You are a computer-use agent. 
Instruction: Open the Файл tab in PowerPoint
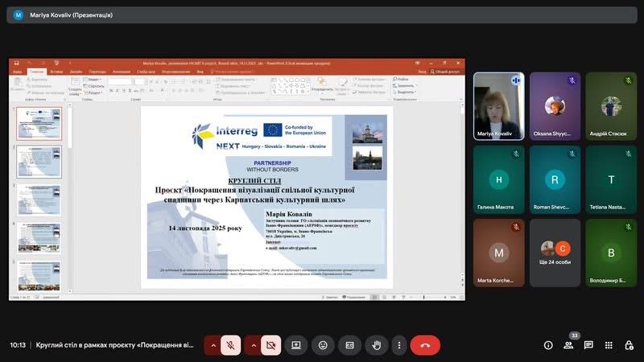point(18,72)
